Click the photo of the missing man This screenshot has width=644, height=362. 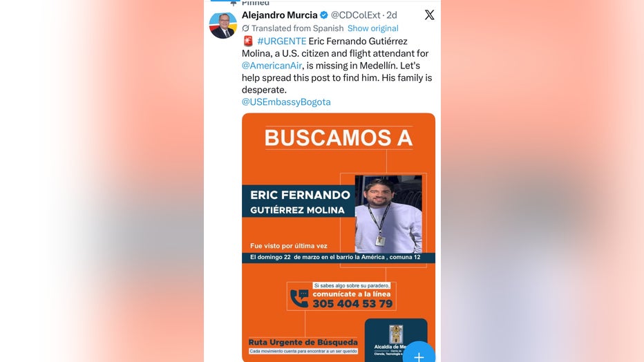coord(388,214)
